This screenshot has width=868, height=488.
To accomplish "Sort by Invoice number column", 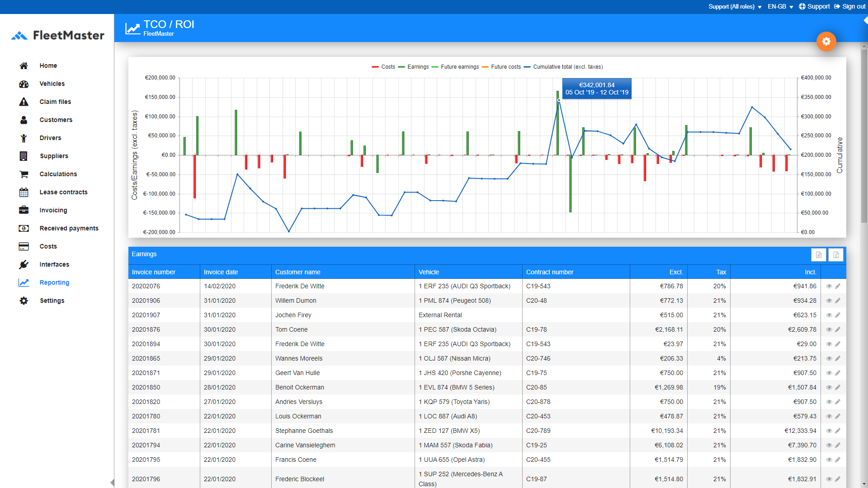I will tap(164, 272).
